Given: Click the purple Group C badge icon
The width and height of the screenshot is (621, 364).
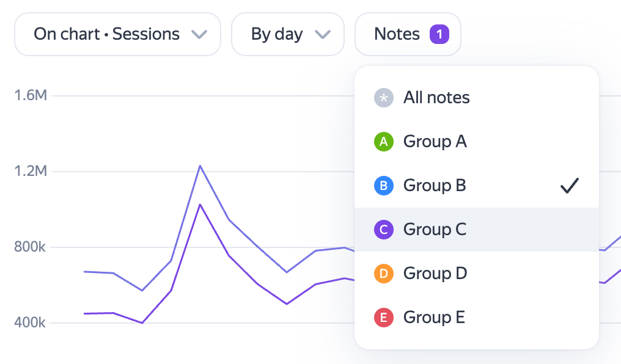Looking at the screenshot, I should pyautogui.click(x=383, y=230).
